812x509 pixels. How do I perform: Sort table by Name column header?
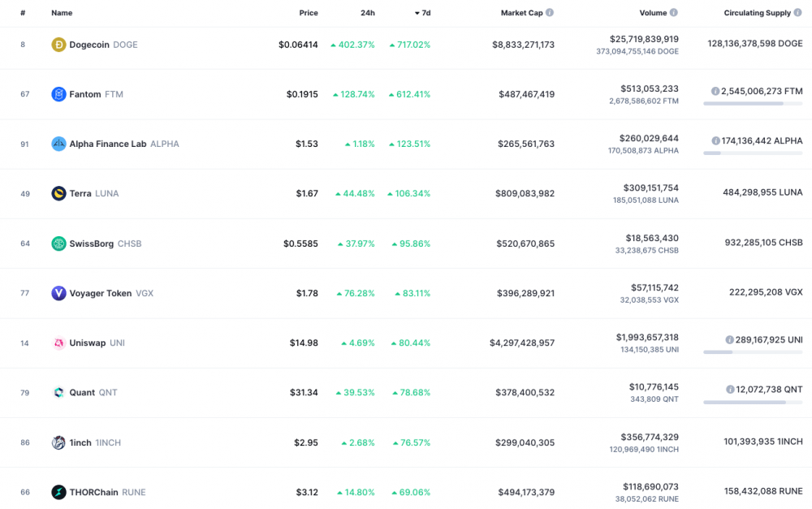[62, 13]
